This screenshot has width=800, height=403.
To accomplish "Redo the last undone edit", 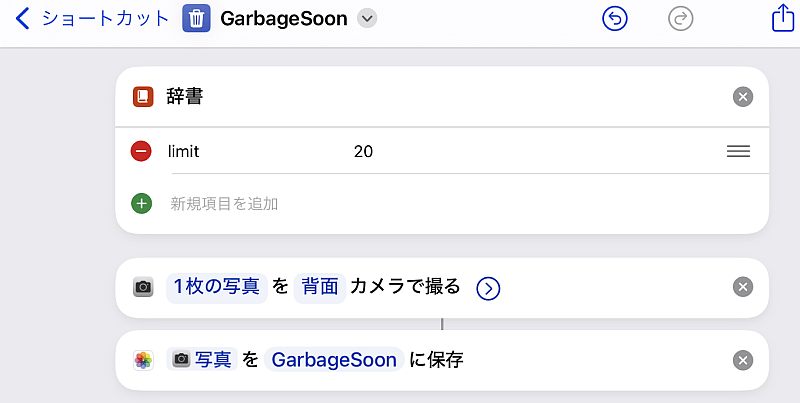I will [x=681, y=19].
